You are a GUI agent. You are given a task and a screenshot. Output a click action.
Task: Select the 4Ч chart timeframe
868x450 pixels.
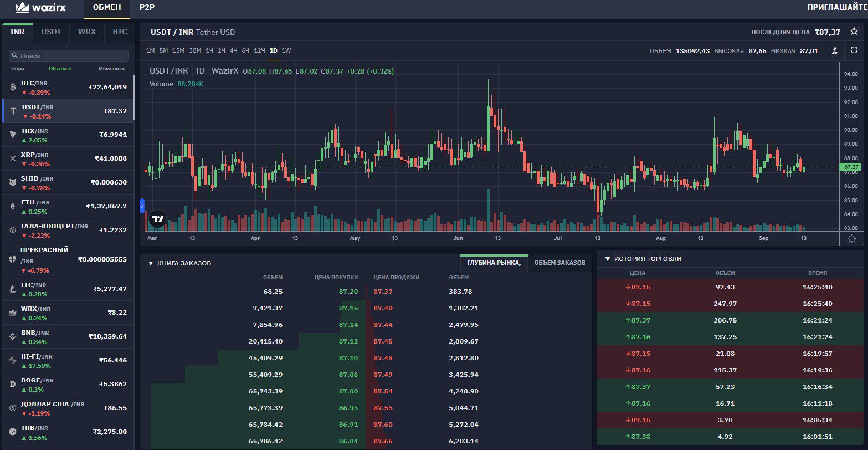pos(233,50)
